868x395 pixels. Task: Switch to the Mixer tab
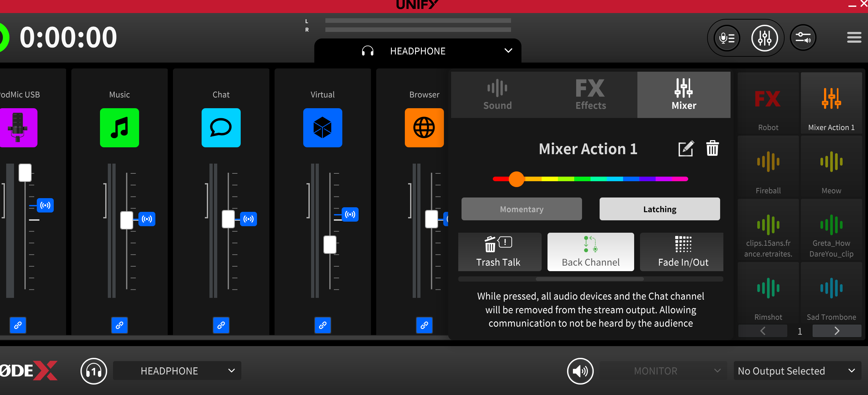pyautogui.click(x=684, y=95)
